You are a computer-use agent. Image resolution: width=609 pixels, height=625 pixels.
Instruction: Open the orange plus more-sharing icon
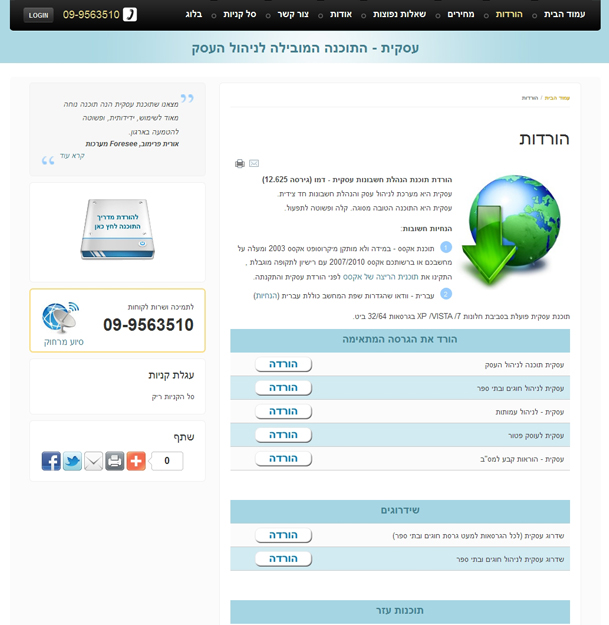136,461
